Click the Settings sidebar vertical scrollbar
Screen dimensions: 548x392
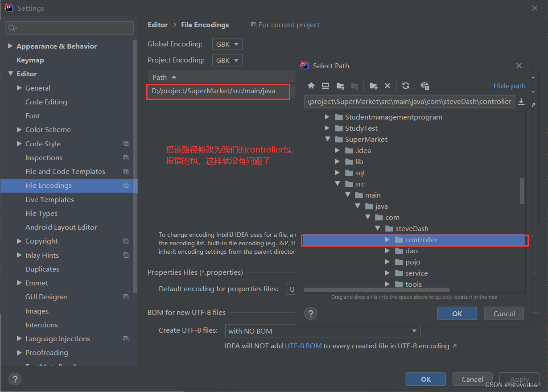[x=135, y=166]
